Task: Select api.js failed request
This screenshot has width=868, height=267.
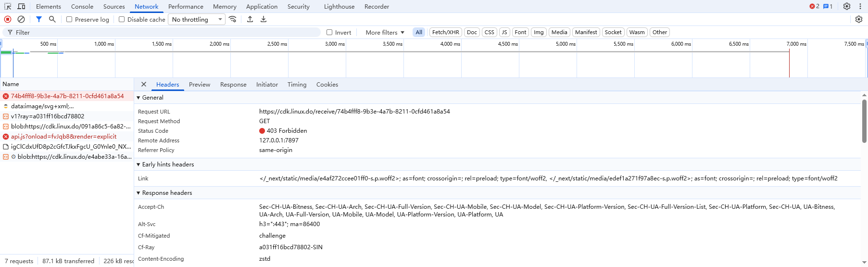Action: 63,136
